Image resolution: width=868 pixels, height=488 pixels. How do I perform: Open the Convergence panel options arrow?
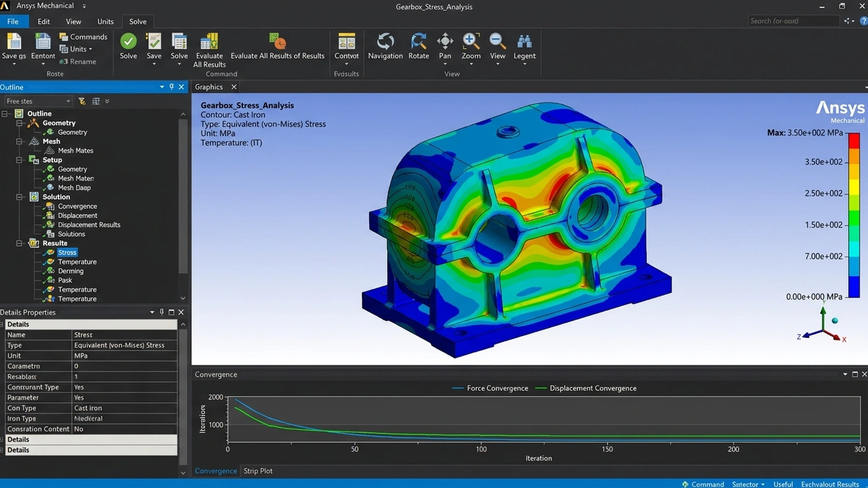coord(845,374)
